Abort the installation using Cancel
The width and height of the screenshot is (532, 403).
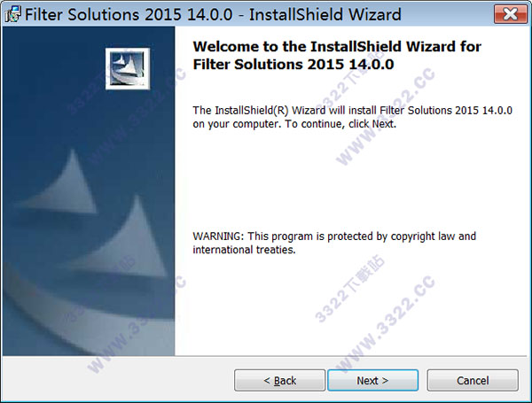(473, 380)
